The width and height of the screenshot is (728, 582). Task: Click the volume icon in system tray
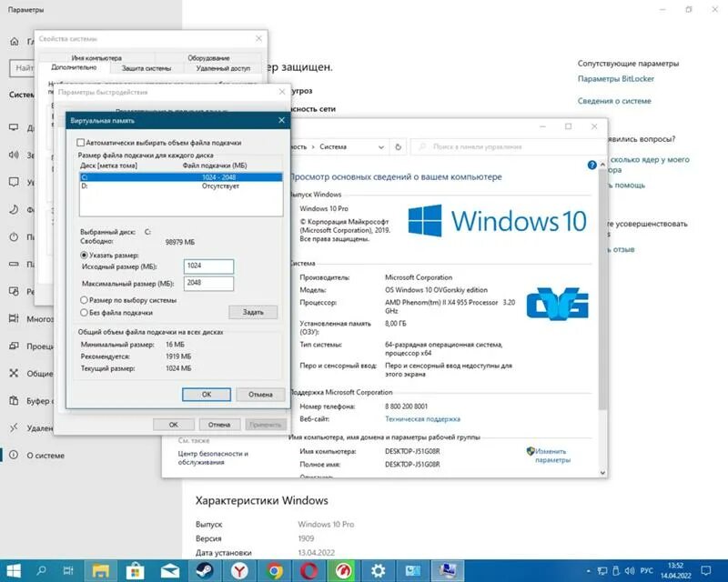[630, 570]
